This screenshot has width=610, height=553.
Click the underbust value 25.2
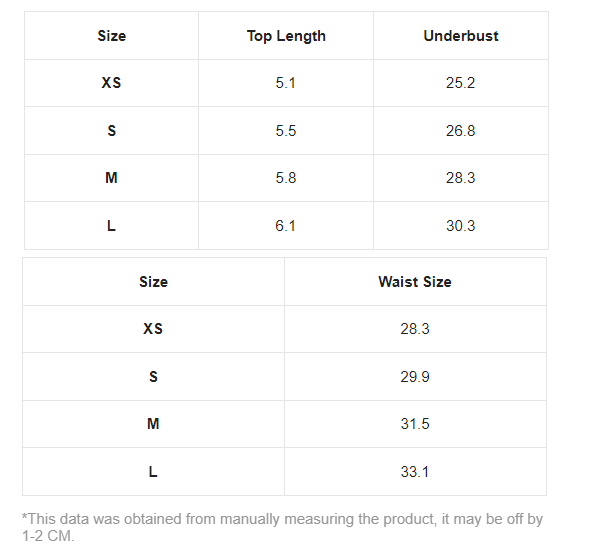pyautogui.click(x=460, y=83)
